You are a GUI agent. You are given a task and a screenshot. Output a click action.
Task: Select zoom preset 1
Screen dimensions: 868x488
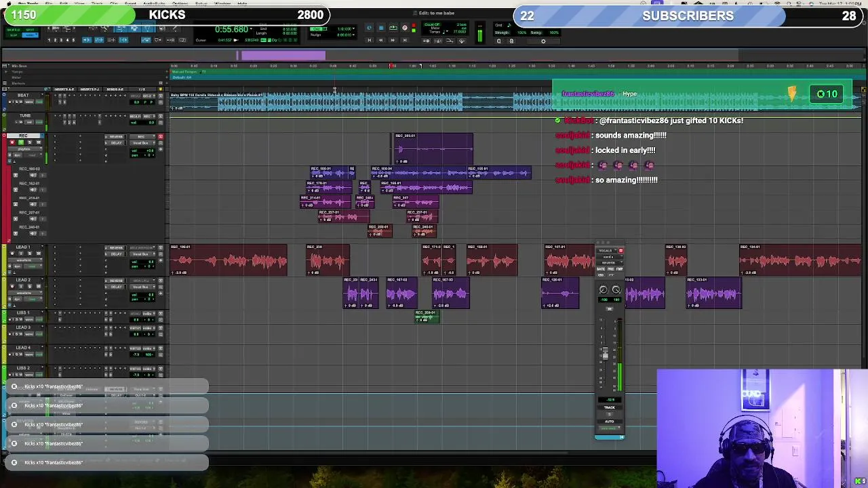[x=49, y=40]
